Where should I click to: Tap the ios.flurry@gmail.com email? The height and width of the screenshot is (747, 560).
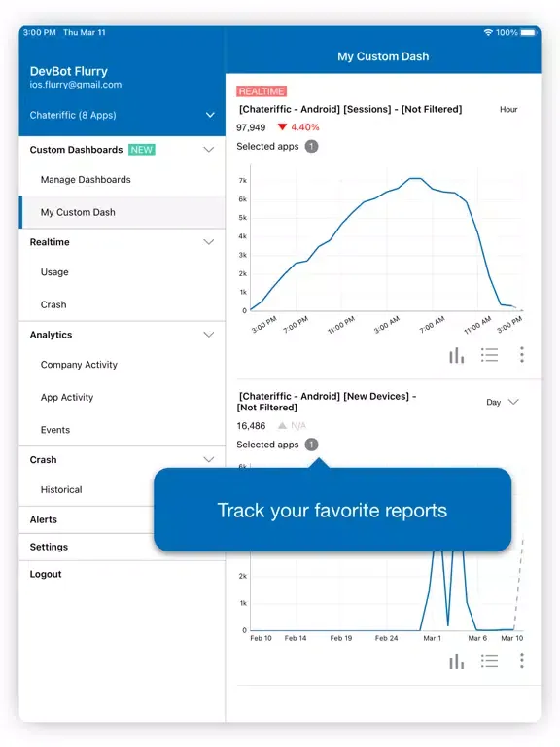coord(76,85)
